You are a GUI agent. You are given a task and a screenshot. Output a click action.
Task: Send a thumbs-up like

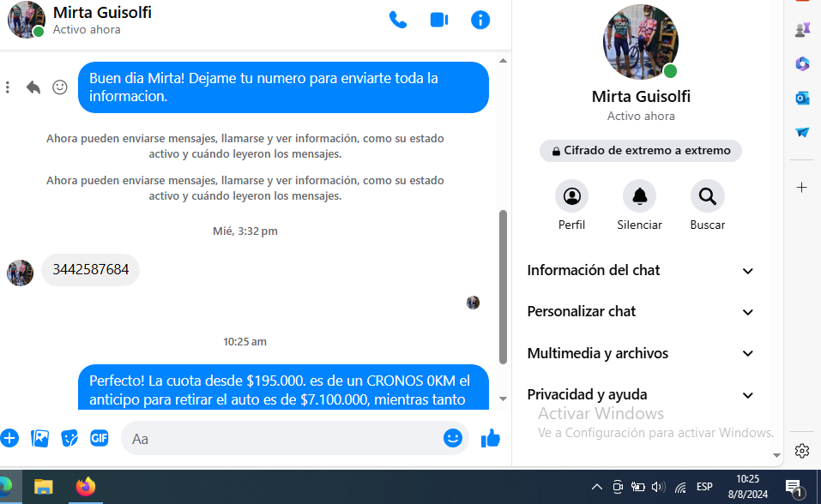click(x=491, y=438)
